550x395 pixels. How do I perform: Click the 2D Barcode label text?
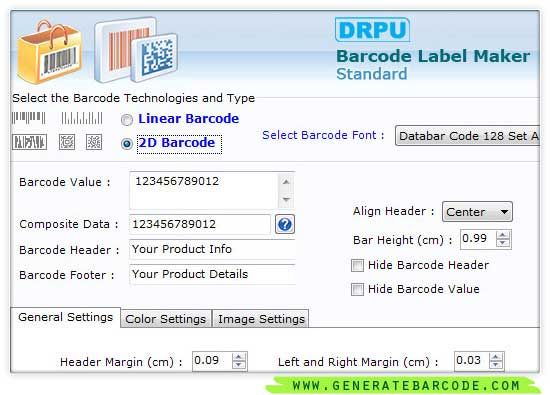click(x=177, y=143)
